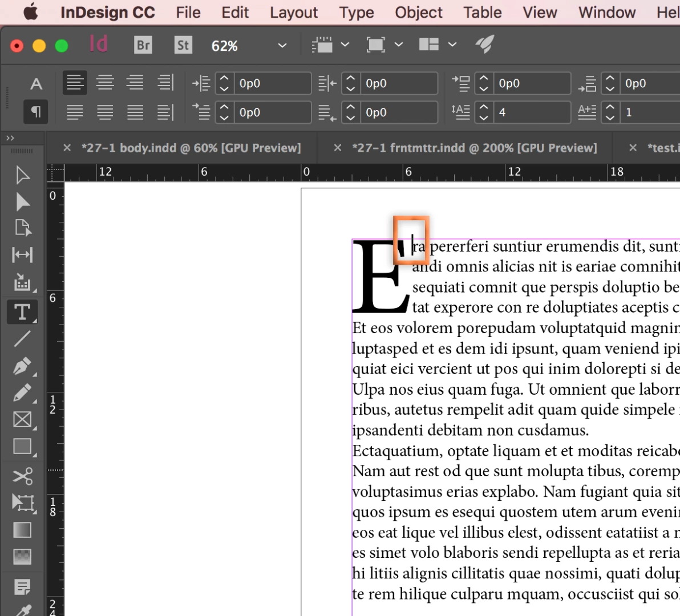Toggle Paragraph Formatting Controls pilcrow button
Viewport: 680px width, 616px height.
pyautogui.click(x=35, y=112)
